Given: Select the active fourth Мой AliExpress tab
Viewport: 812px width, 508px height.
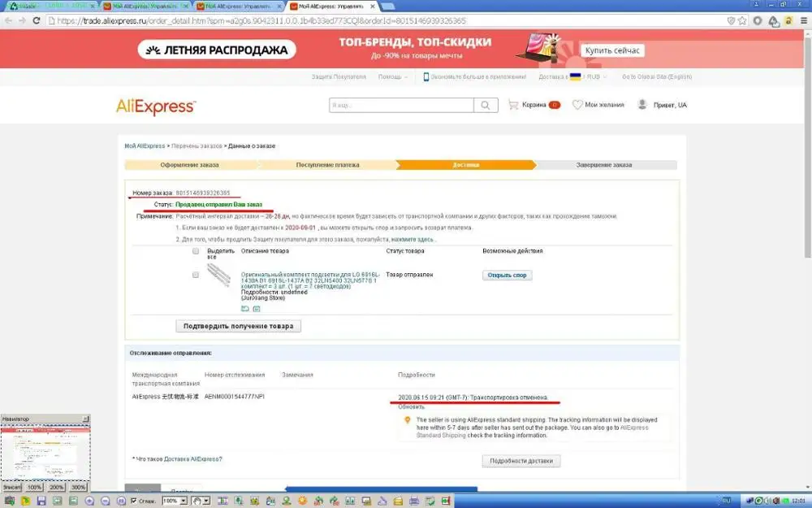Looking at the screenshot, I should pyautogui.click(x=333, y=7).
